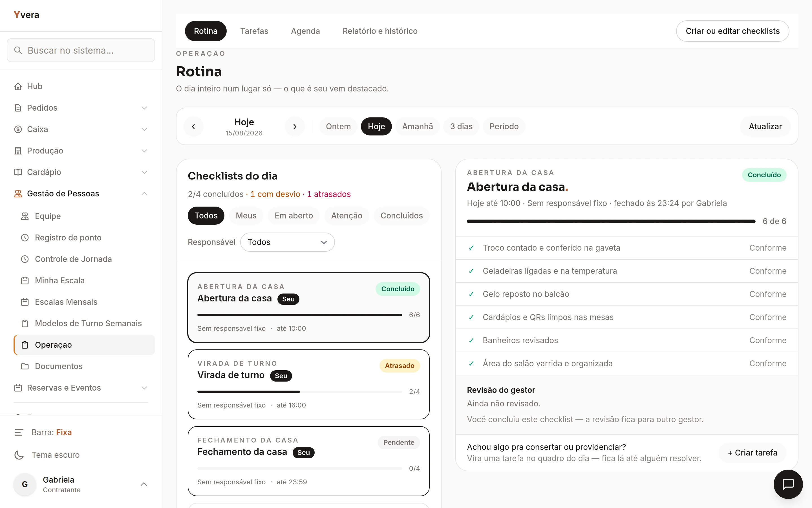Image resolution: width=812 pixels, height=508 pixels.
Task: Click the search magnifier icon
Action: coord(18,51)
